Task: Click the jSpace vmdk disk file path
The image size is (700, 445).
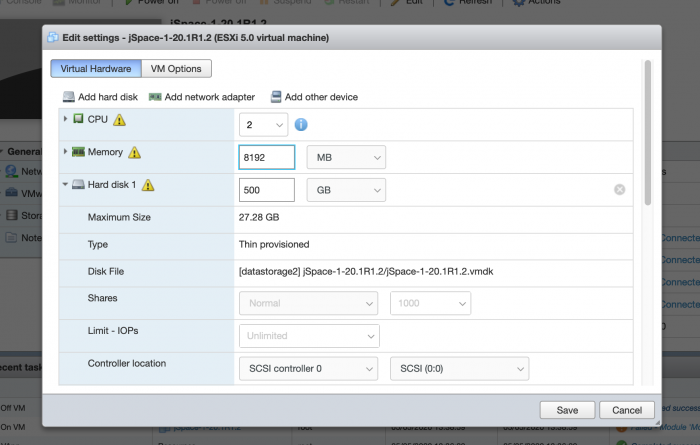Action: pos(366,271)
